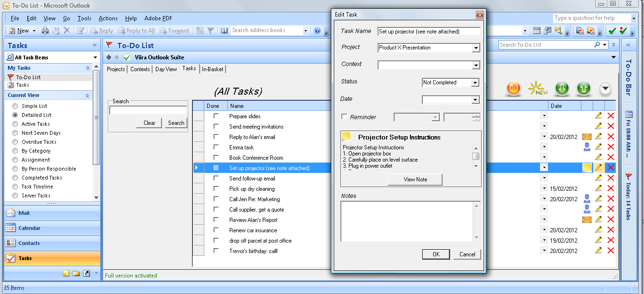Viewport: 644px width, 294px height.
Task: Select the Completed Tasks view
Action: pyautogui.click(x=16, y=178)
